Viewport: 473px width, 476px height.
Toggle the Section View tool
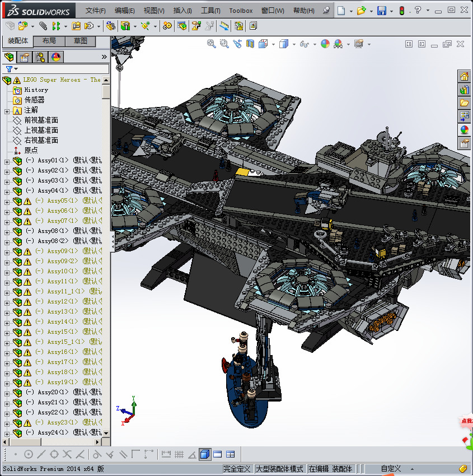pyautogui.click(x=250, y=44)
